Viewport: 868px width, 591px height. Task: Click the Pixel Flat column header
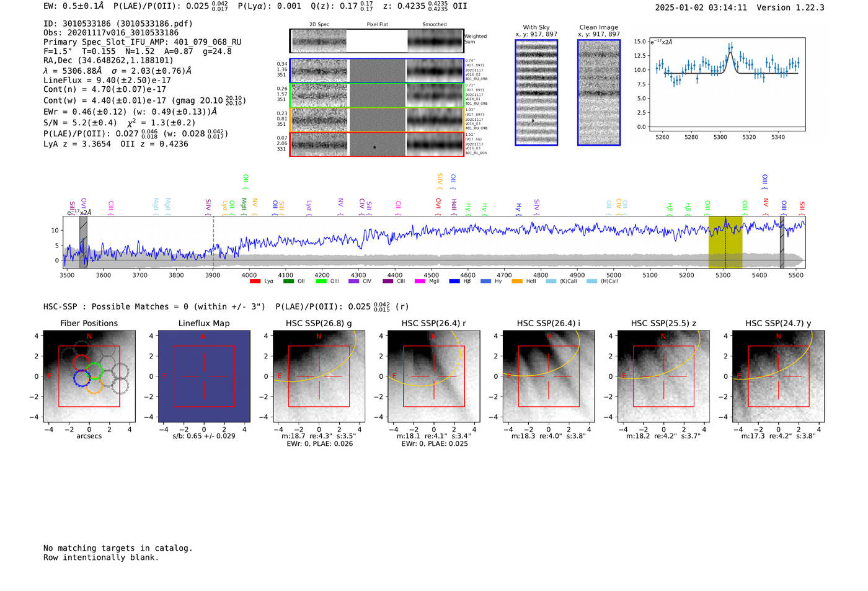pos(377,25)
